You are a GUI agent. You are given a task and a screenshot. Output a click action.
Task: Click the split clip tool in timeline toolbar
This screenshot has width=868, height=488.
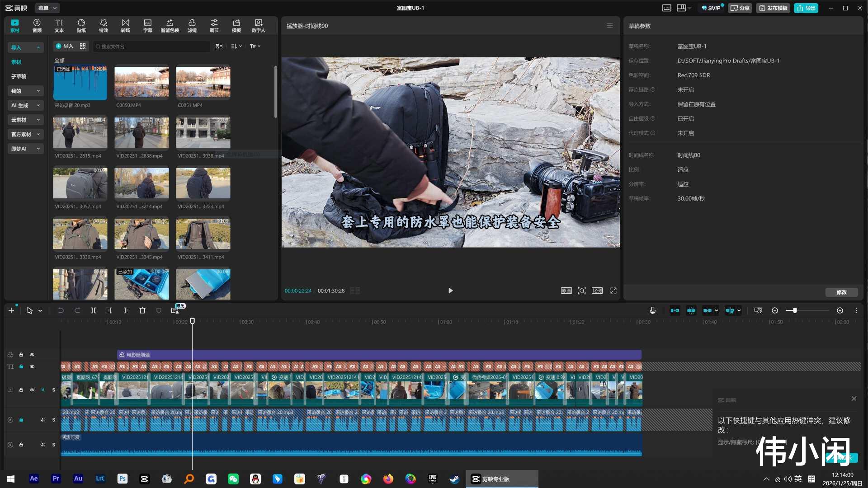[x=94, y=310]
